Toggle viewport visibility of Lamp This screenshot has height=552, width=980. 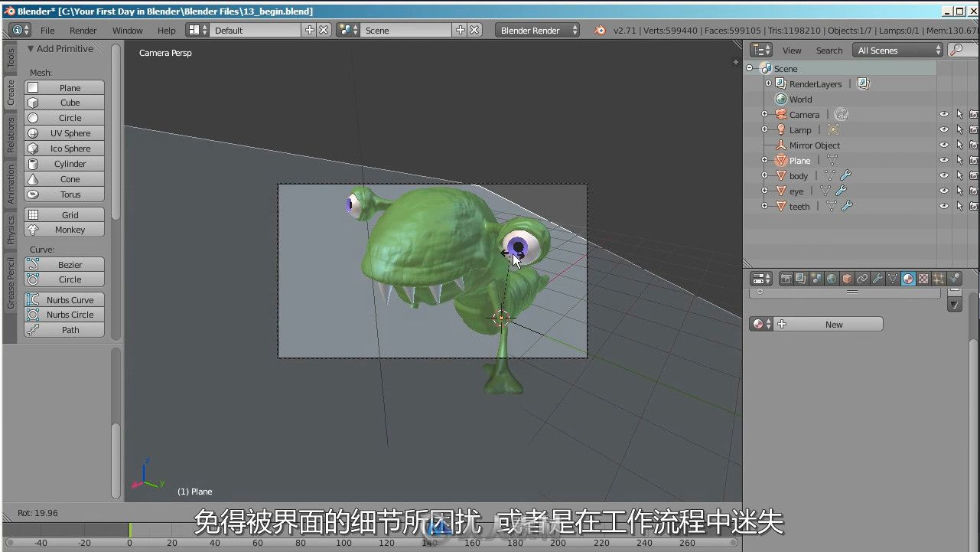[944, 129]
